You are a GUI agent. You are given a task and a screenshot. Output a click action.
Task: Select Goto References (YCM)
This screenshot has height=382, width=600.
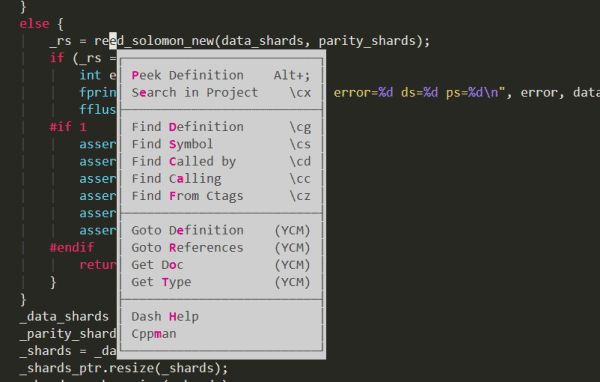point(221,248)
